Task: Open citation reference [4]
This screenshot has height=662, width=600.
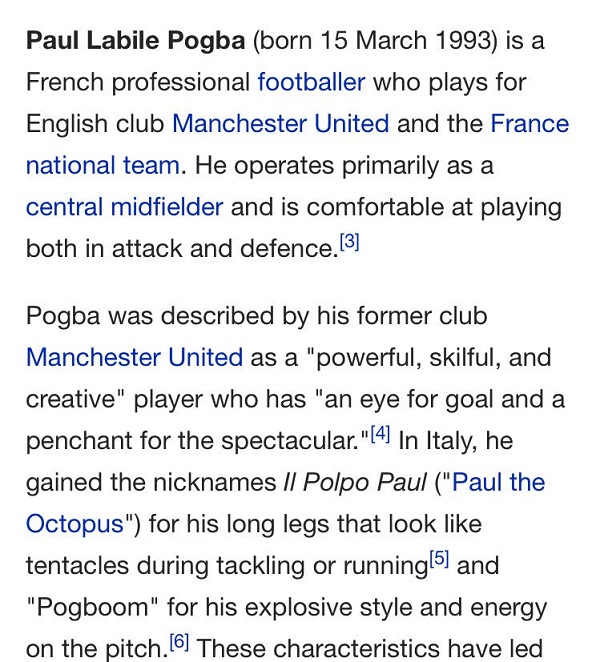Action: tap(380, 434)
